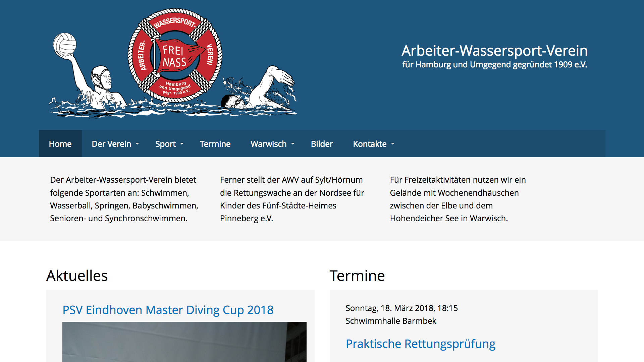
Task: Expand the Sport dropdown caret
Action: tap(182, 144)
